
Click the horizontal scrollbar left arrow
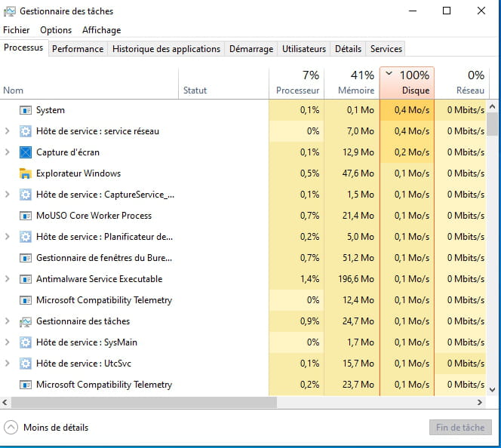(5, 402)
